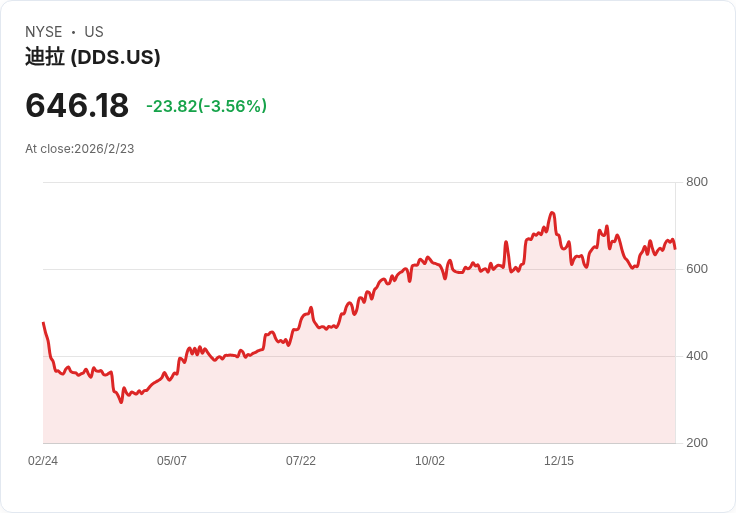Image resolution: width=736 pixels, height=513 pixels.
Task: Click the red line's starting point at 02/24
Action: coord(44,323)
